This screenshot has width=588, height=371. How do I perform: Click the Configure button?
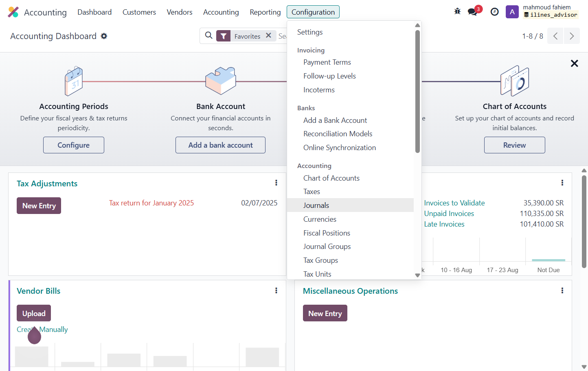point(74,145)
